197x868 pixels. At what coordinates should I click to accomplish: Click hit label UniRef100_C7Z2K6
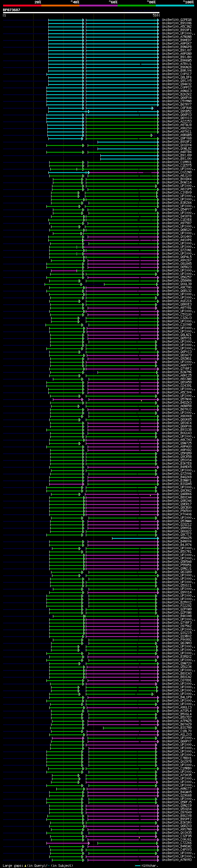(x=177, y=843)
